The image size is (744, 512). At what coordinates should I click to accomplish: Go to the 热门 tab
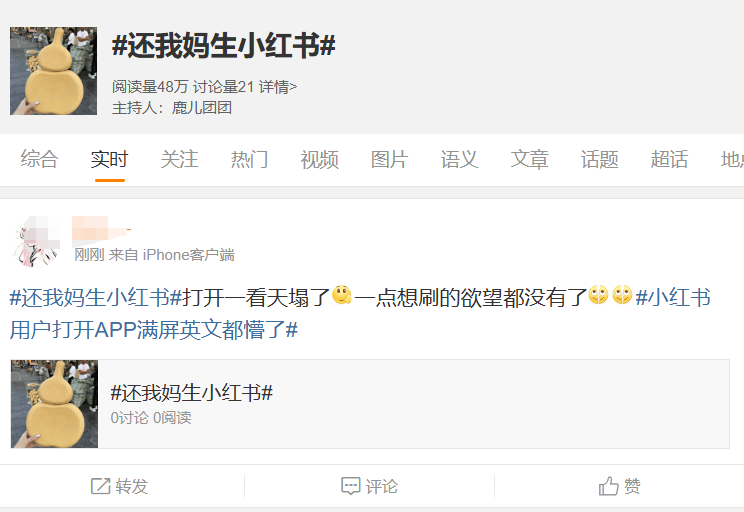click(x=250, y=159)
